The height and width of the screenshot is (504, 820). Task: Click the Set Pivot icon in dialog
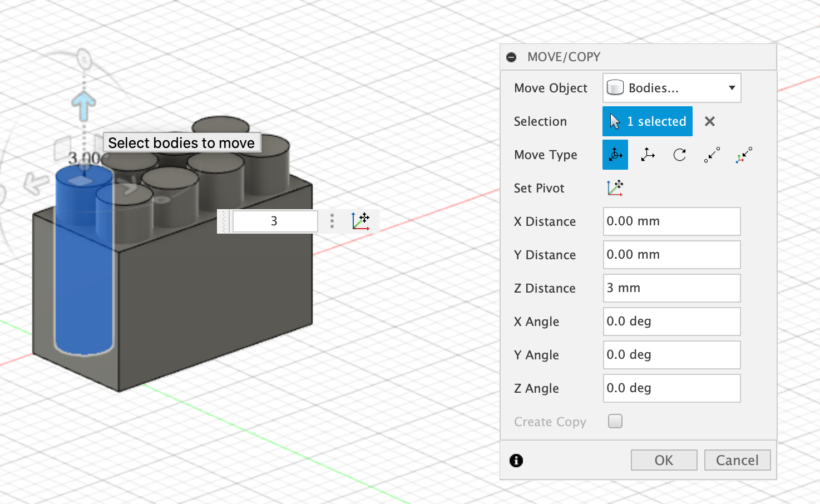(x=615, y=188)
